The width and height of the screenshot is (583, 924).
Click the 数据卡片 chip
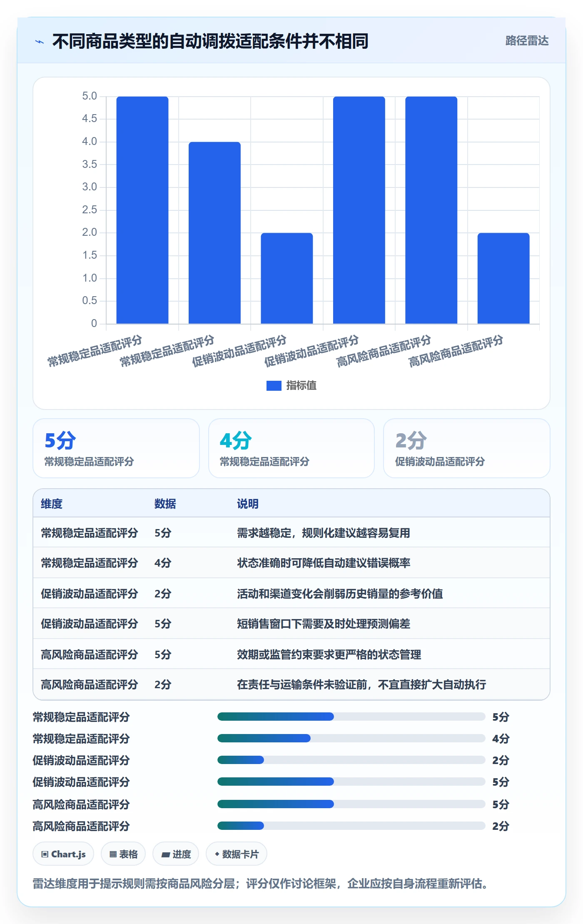coord(237,854)
